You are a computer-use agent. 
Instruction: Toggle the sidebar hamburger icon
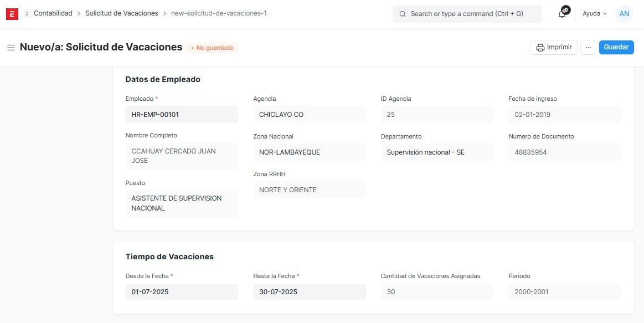tap(11, 48)
